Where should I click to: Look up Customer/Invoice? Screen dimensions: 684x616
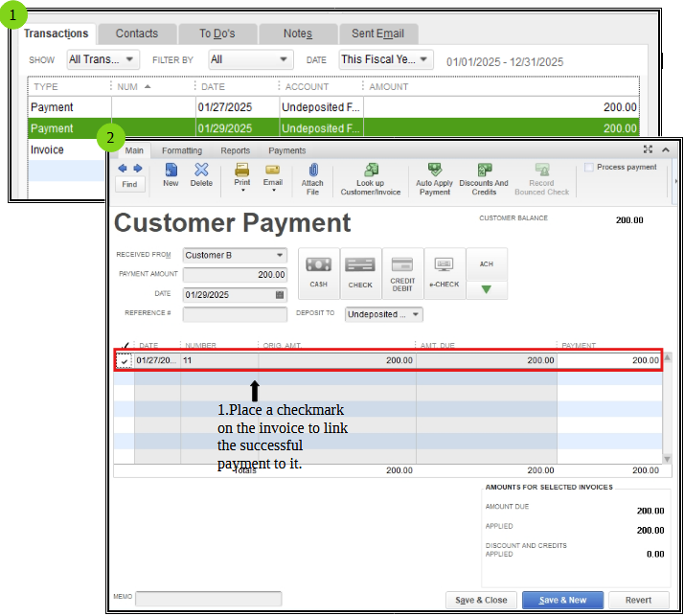click(x=371, y=179)
